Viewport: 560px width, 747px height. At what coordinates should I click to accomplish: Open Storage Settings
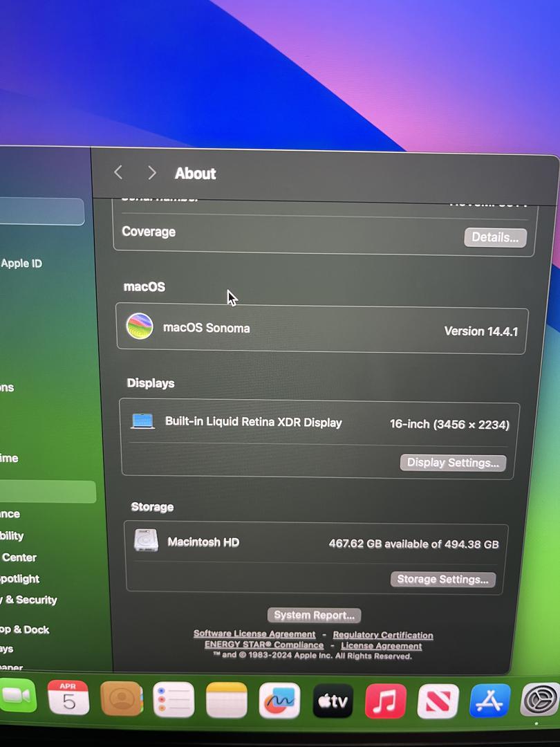(443, 579)
